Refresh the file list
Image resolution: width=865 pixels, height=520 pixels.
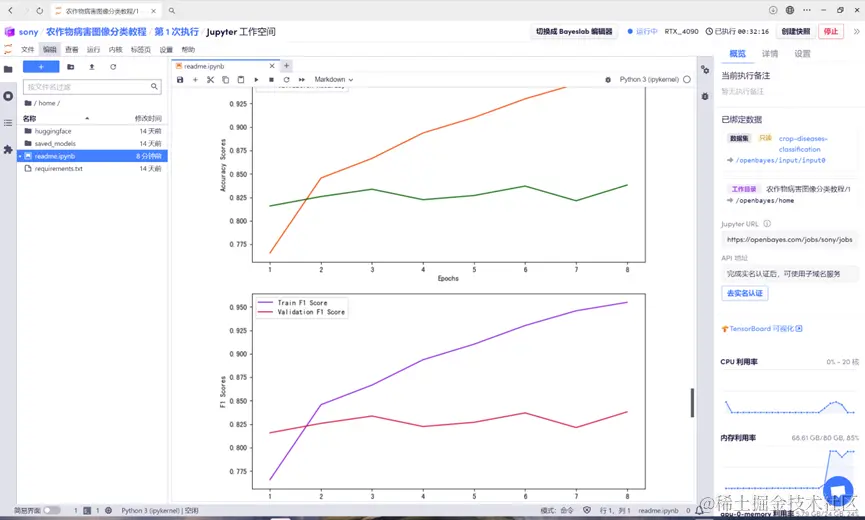(x=113, y=67)
